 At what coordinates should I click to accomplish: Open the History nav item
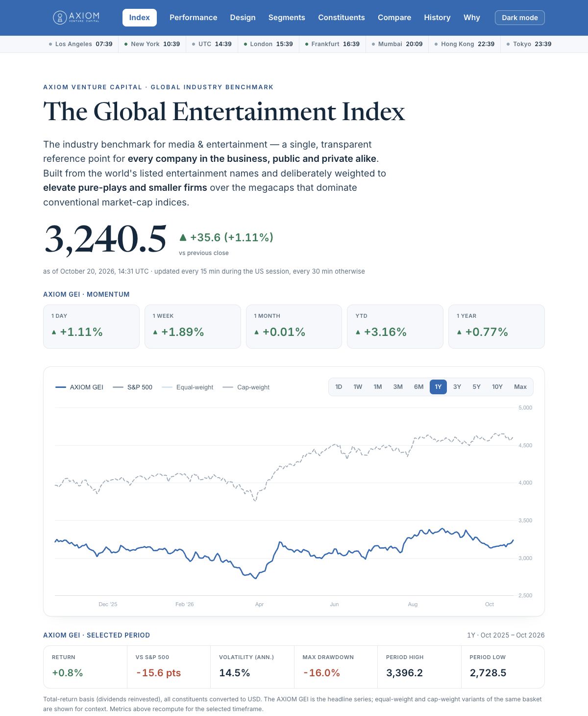(437, 18)
